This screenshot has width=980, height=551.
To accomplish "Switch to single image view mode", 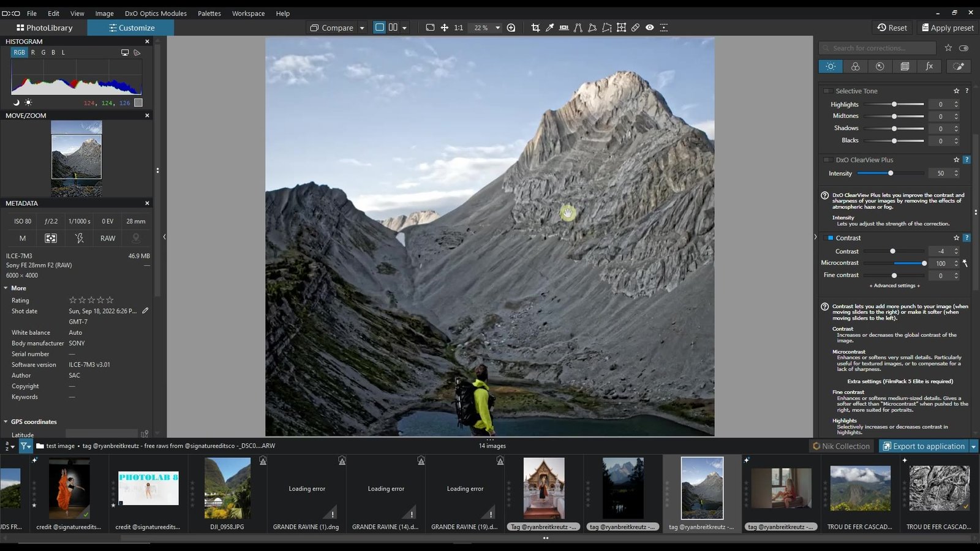I will tap(380, 28).
